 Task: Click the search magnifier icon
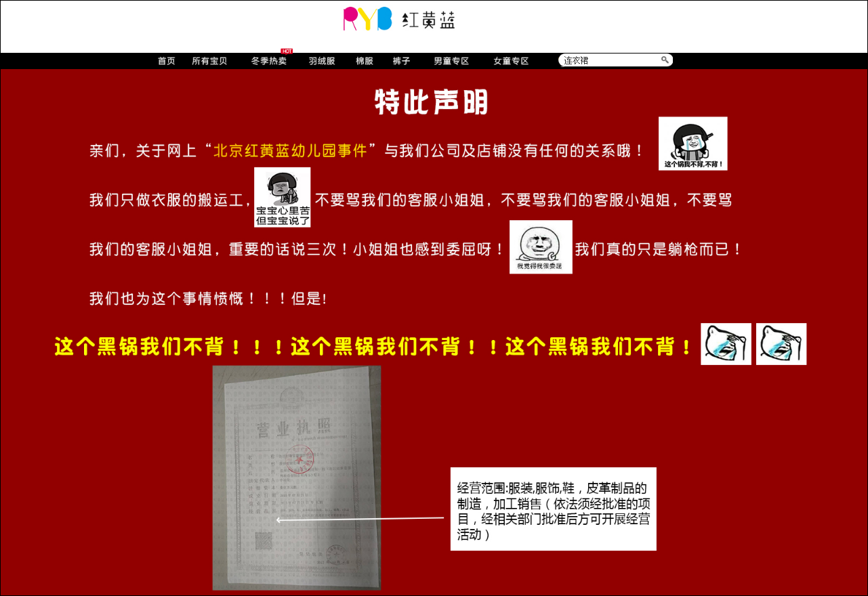665,60
